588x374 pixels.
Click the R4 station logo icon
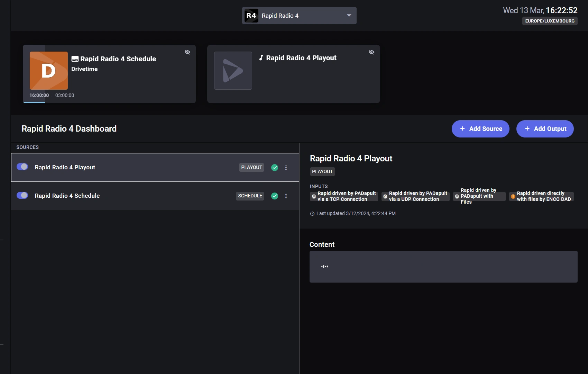(x=251, y=16)
